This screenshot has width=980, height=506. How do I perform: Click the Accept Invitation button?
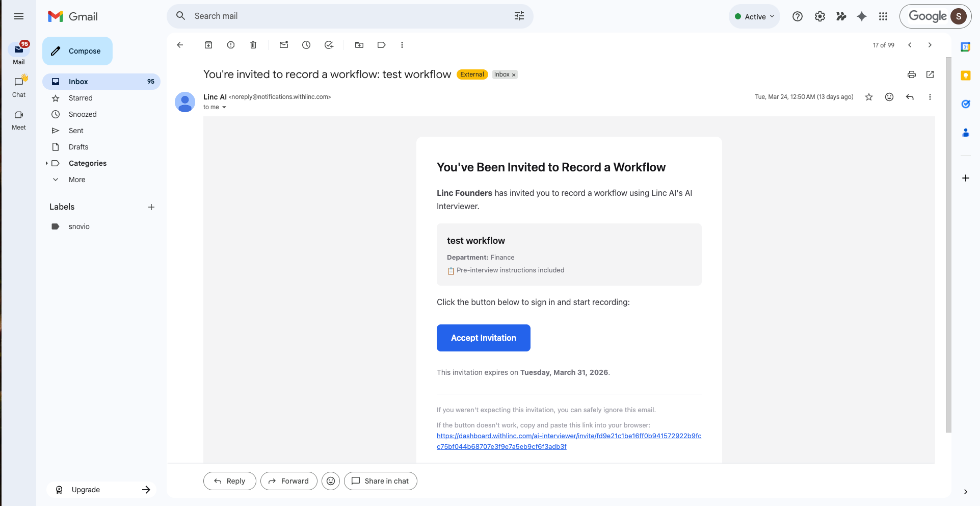pos(483,338)
